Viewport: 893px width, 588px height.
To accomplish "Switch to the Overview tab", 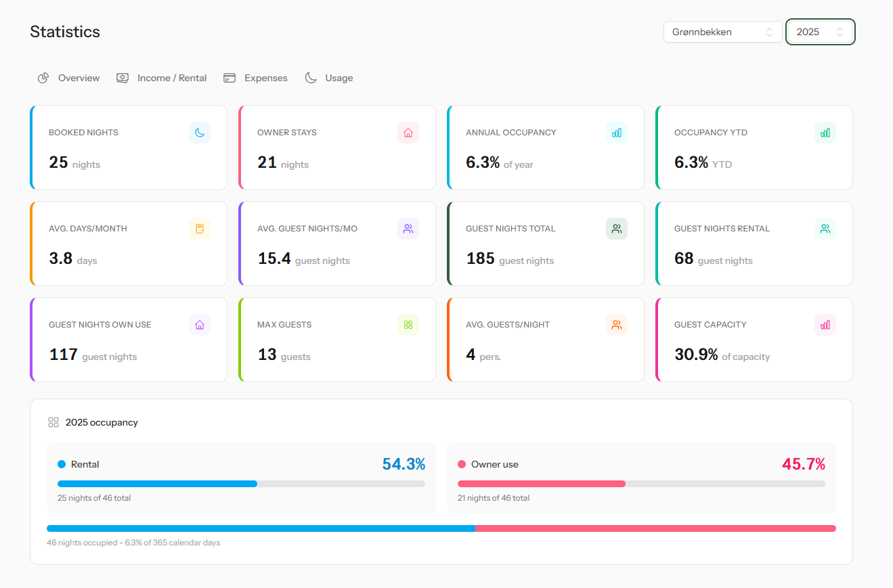I will [x=68, y=78].
